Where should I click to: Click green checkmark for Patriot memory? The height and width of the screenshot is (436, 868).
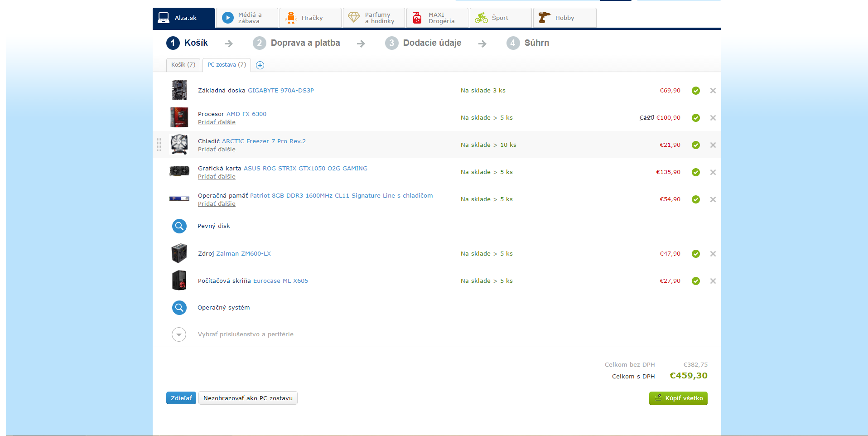tap(696, 199)
